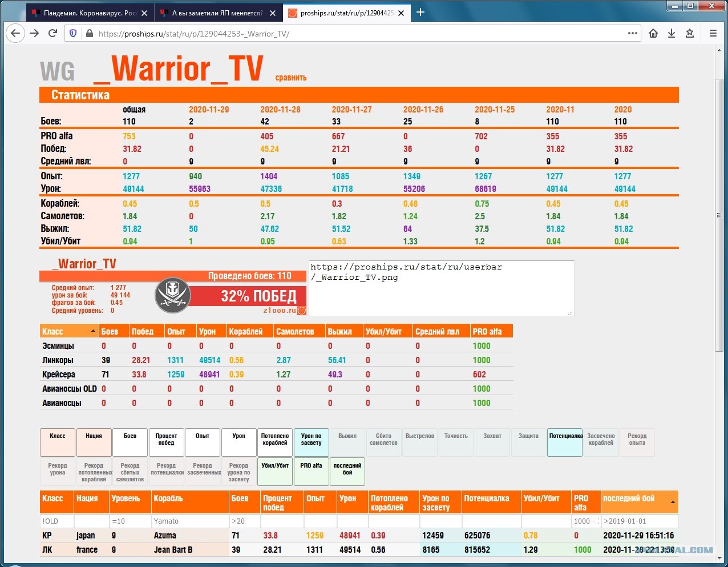Toggle the Нация column button

[x=94, y=443]
